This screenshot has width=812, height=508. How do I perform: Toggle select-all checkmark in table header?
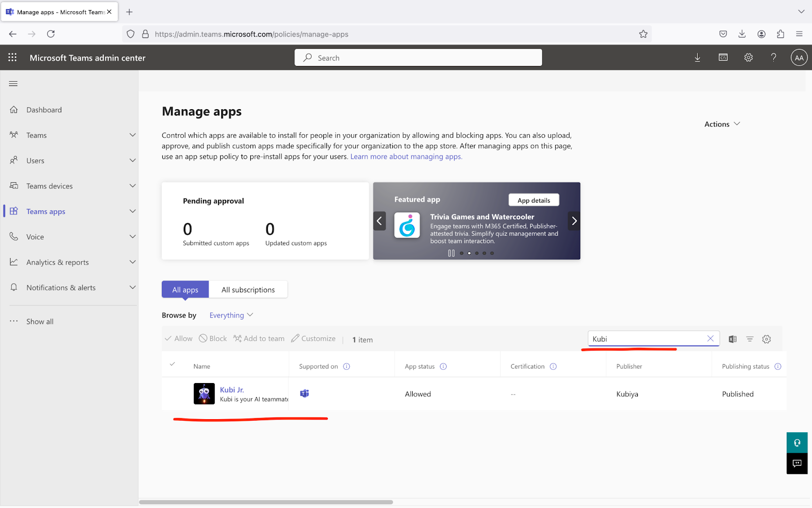[x=173, y=364]
